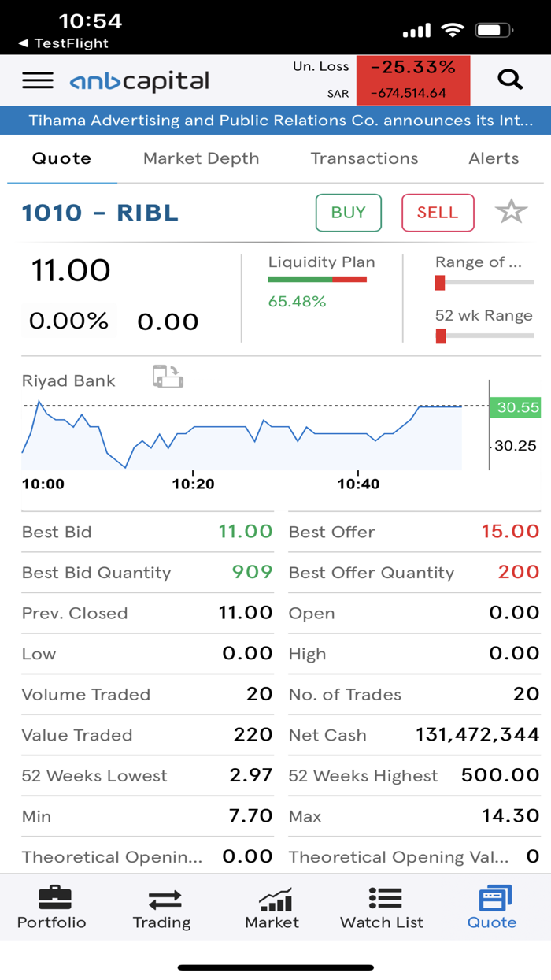Open the Transactions tab

[x=364, y=158]
